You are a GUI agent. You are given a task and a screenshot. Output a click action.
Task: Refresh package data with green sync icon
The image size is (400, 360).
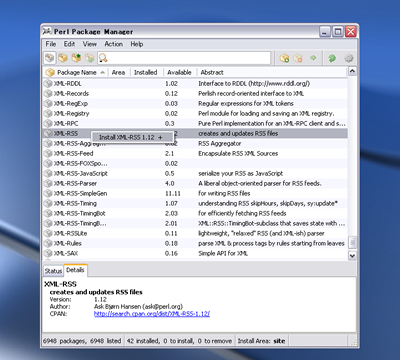click(x=332, y=58)
